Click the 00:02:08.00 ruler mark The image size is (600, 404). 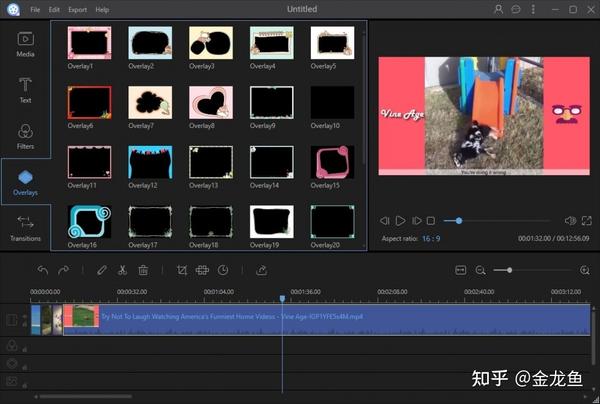(x=392, y=292)
